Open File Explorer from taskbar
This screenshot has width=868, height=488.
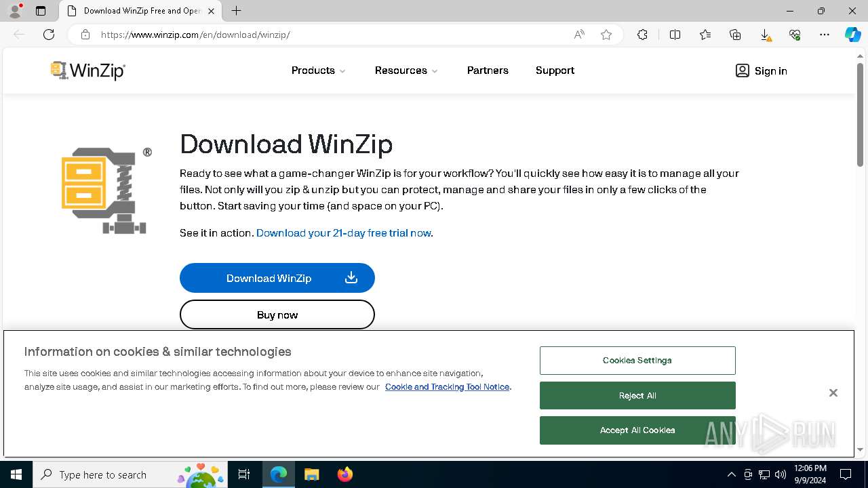click(311, 474)
